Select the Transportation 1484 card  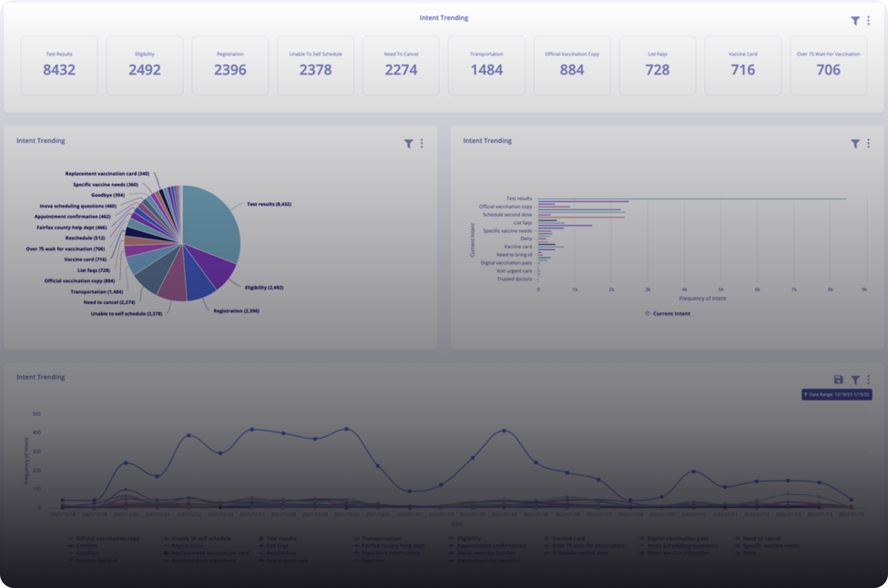point(487,65)
